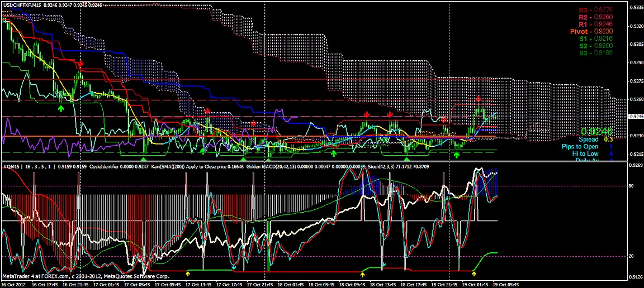Click the current price tag on the axis
The image size is (644, 288).
click(635, 117)
